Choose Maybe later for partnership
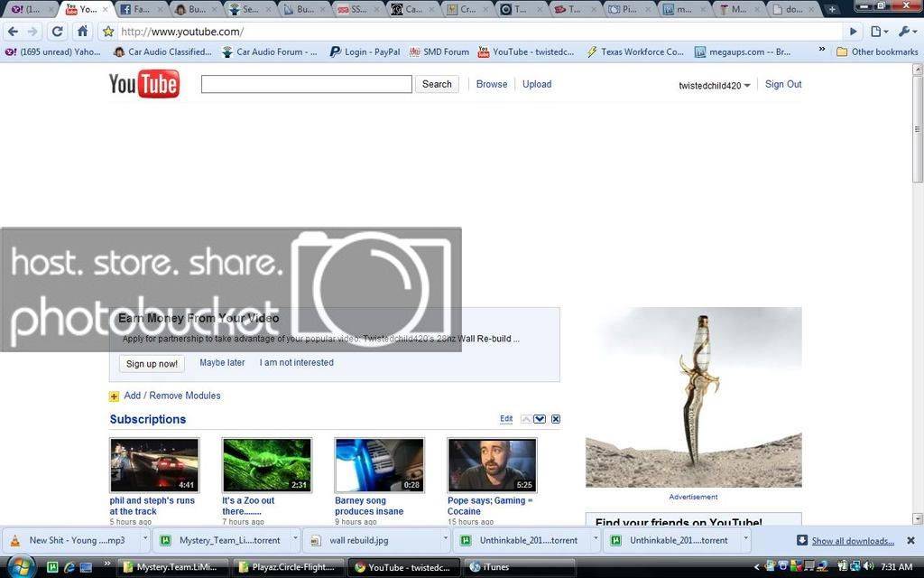 tap(222, 363)
